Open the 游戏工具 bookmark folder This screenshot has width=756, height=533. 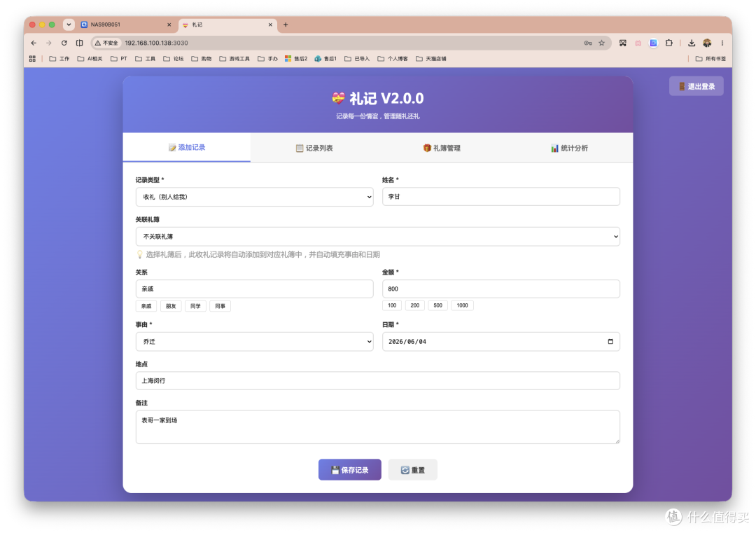click(x=234, y=58)
